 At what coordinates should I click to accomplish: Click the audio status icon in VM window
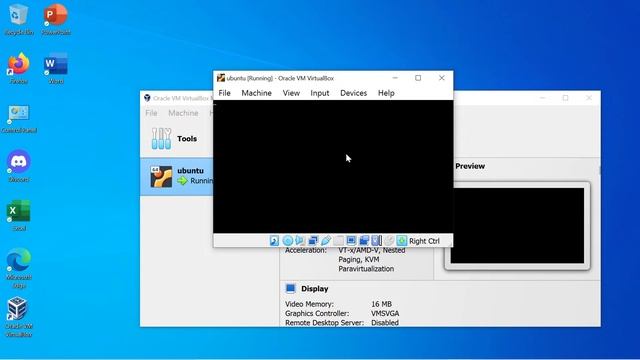(300, 241)
